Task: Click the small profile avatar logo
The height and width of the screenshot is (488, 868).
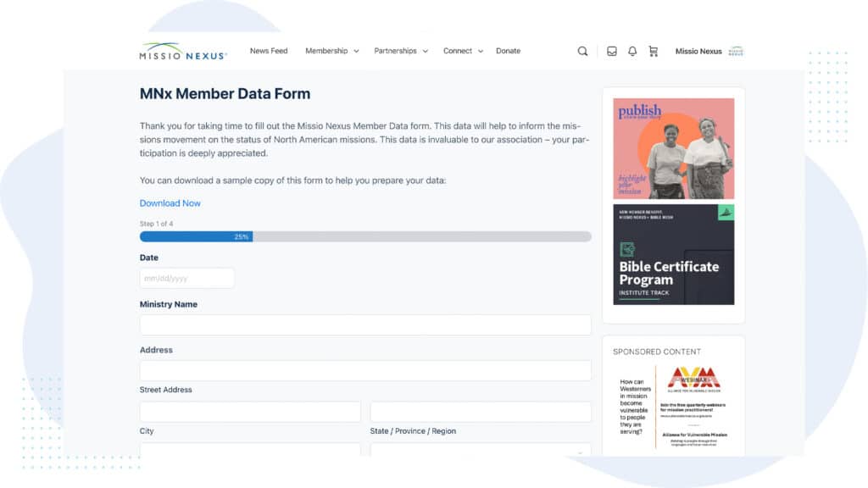Action: (736, 51)
